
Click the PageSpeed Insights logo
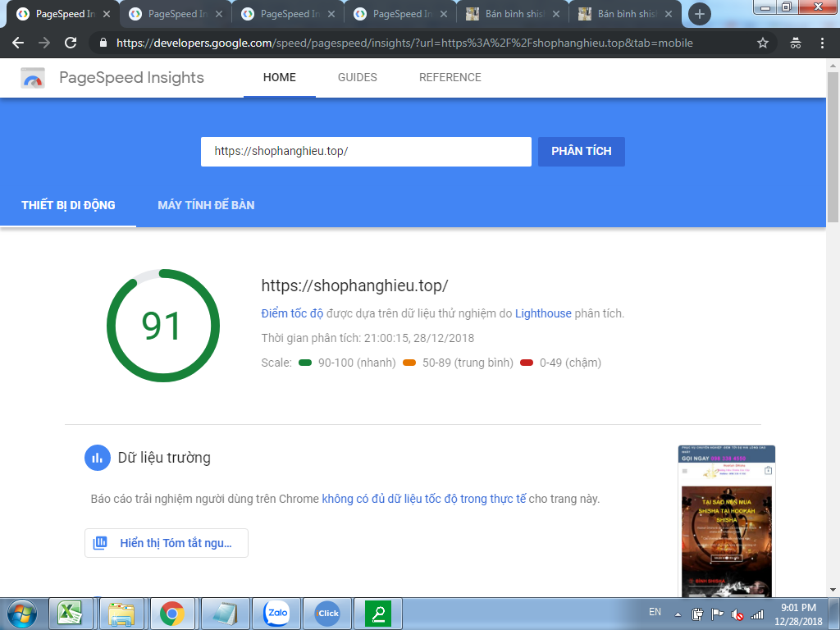coord(34,78)
